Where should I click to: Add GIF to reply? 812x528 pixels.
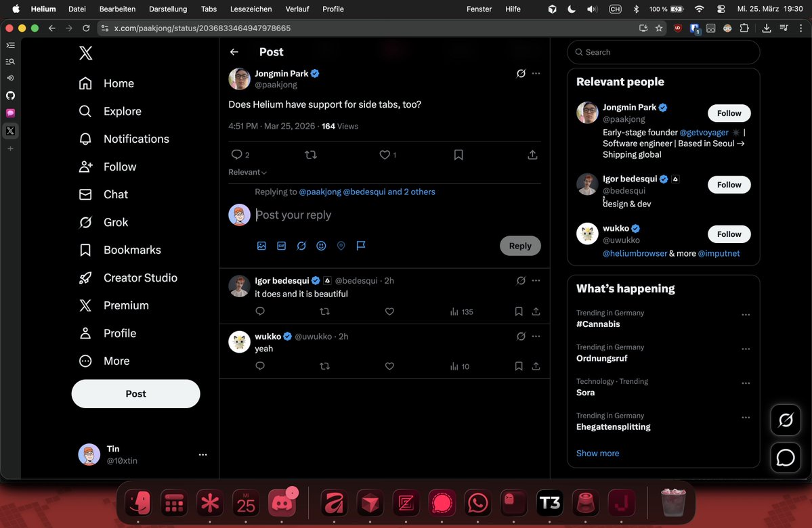[x=281, y=246]
